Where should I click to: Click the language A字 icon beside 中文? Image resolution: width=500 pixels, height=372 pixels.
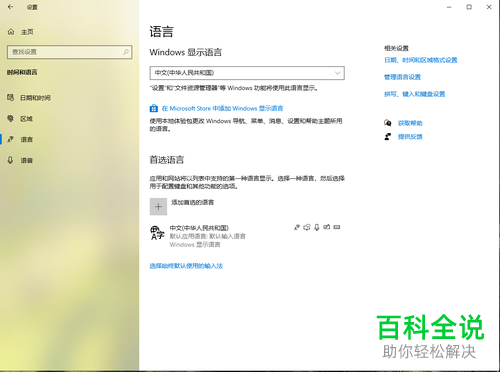tap(157, 233)
